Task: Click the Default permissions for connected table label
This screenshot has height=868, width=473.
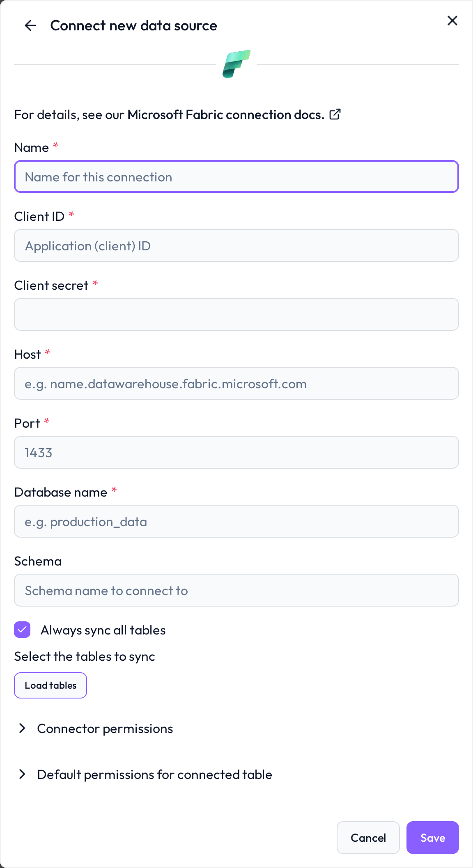Action: [155, 774]
